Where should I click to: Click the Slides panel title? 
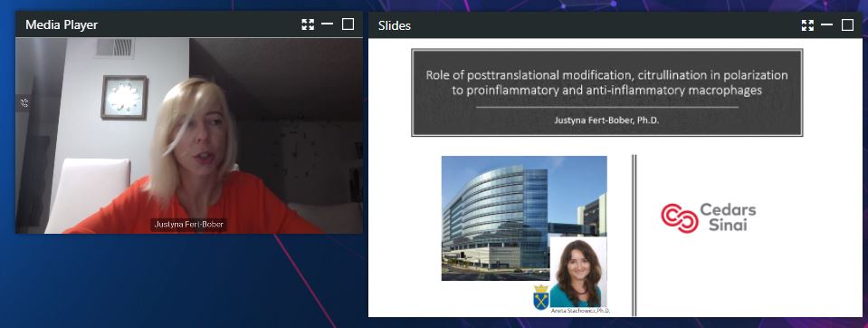pos(395,25)
